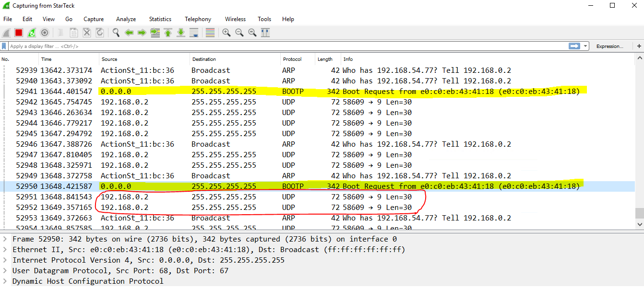Expand Internet Protocol Version 4 row
This screenshot has height=289, width=644.
[5, 260]
